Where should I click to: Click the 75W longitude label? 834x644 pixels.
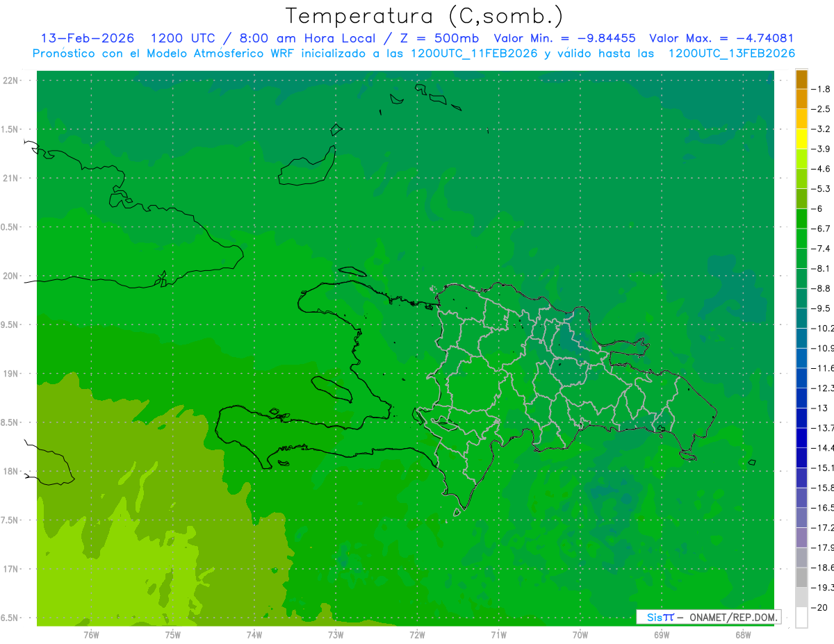point(173,634)
